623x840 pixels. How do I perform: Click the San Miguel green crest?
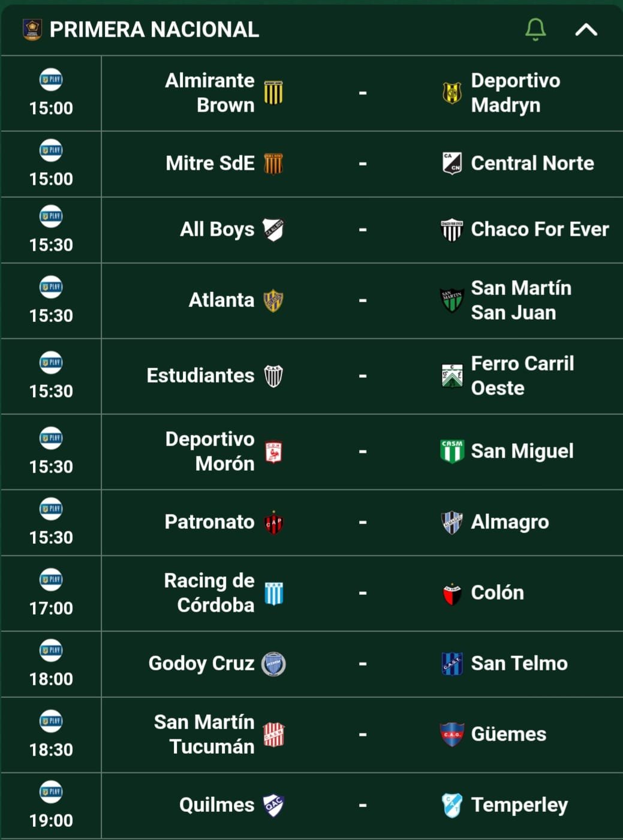click(452, 451)
